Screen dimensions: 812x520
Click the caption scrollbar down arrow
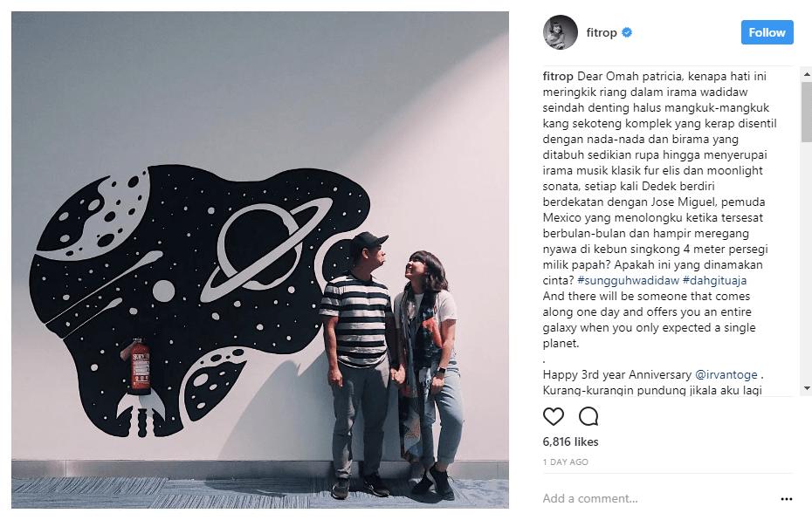click(807, 388)
